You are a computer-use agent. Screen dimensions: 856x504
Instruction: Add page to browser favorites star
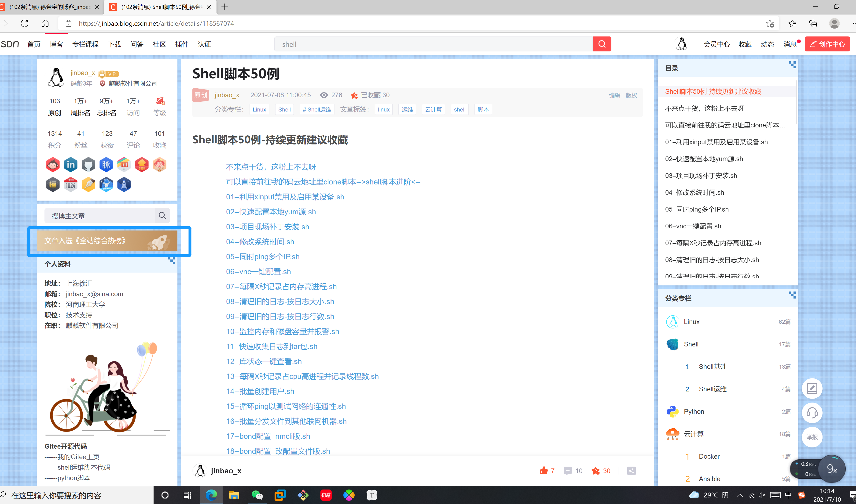[770, 23]
